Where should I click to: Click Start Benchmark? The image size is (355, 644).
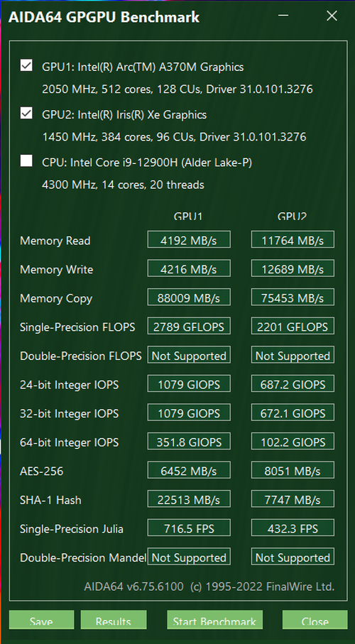(x=214, y=620)
